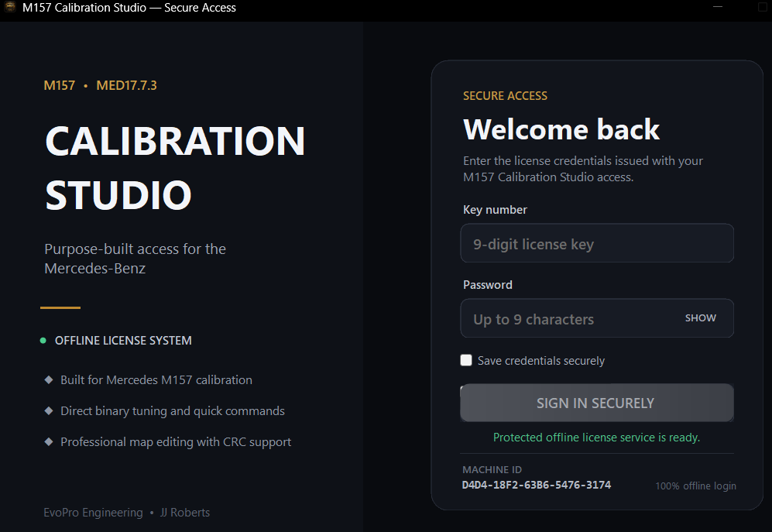Image resolution: width=772 pixels, height=532 pixels.
Task: Click the Key number license key field
Action: [x=597, y=243]
